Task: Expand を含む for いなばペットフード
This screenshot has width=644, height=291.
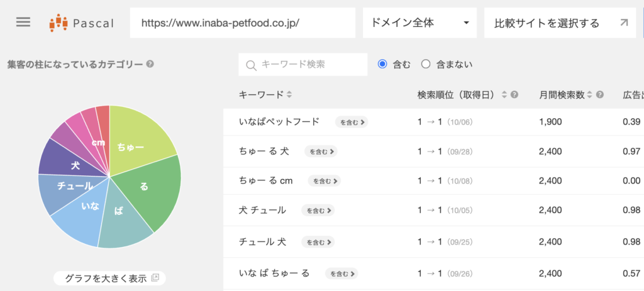Action: pos(351,122)
